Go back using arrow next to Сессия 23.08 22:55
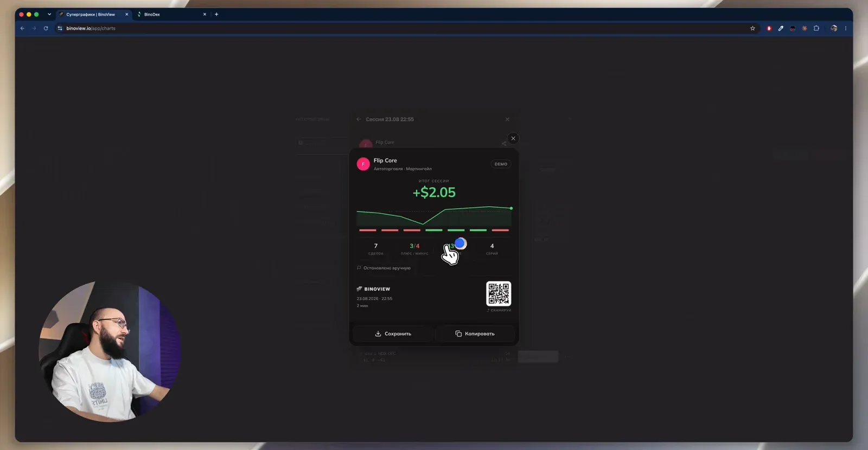The height and width of the screenshot is (450, 868). click(x=359, y=119)
